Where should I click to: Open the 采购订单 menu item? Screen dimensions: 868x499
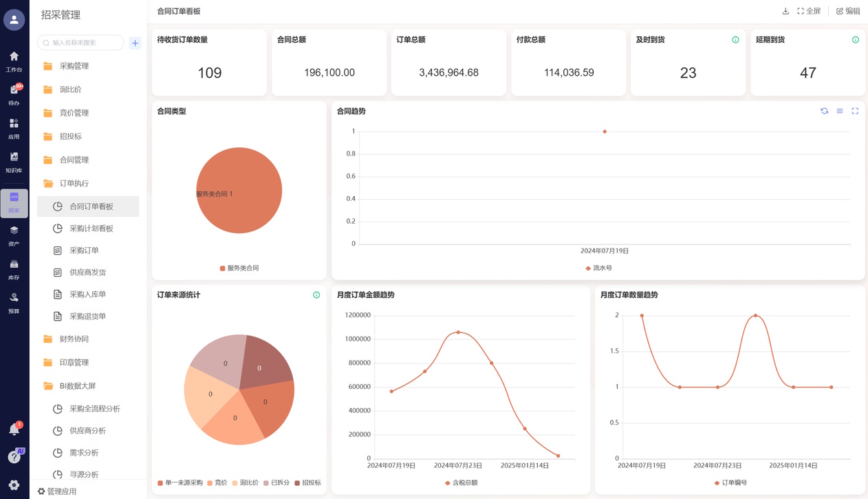pos(84,251)
